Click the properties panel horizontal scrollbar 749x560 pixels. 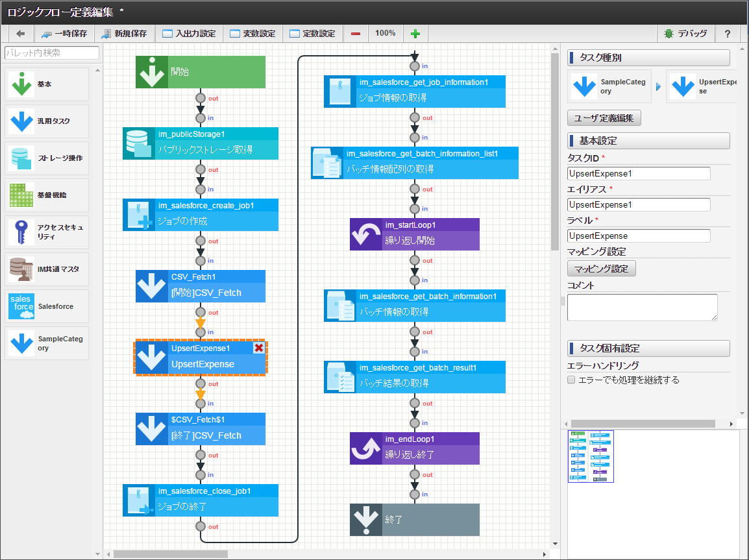643,424
